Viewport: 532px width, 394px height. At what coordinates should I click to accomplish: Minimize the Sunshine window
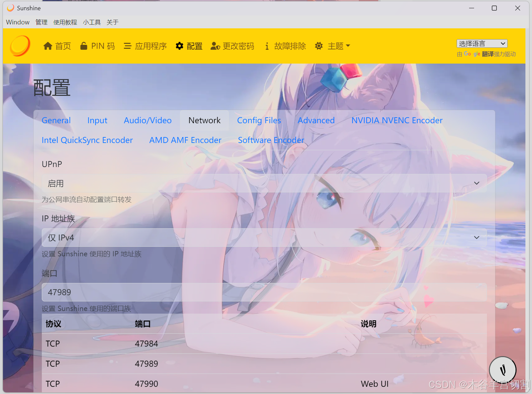click(471, 8)
